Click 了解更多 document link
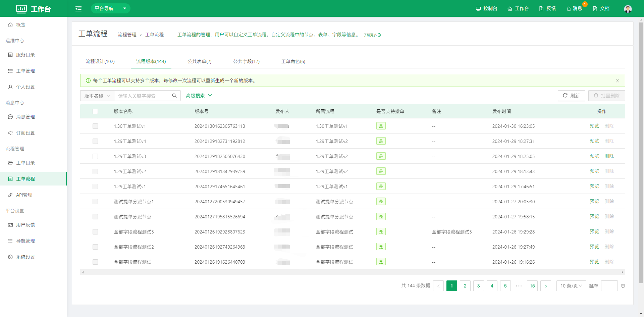 tap(372, 35)
